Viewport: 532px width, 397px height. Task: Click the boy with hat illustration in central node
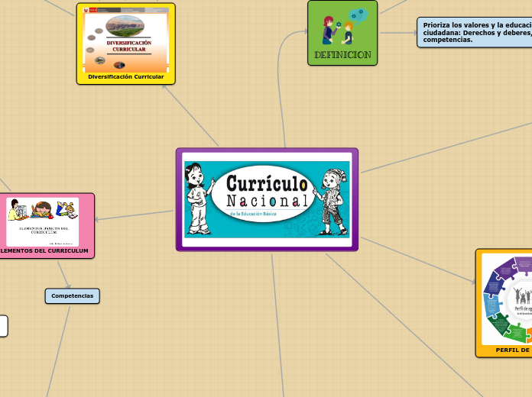[x=332, y=202]
